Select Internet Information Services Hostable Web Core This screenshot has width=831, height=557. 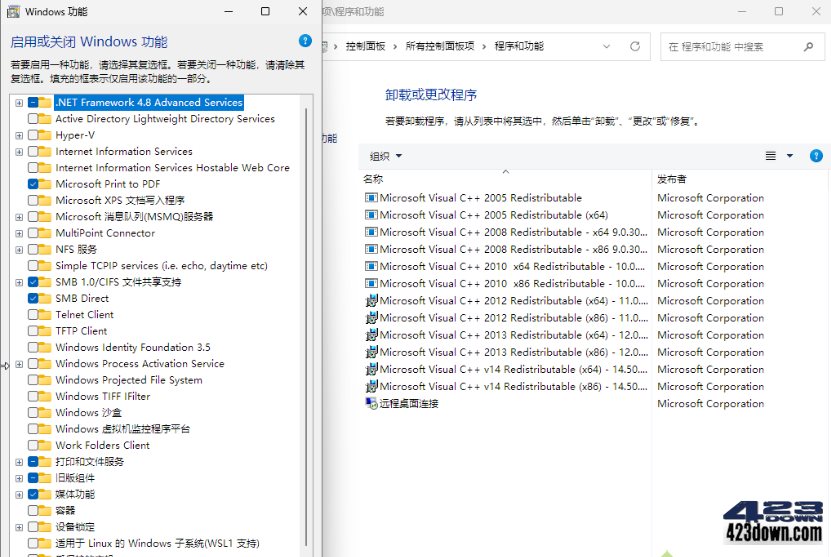[172, 167]
